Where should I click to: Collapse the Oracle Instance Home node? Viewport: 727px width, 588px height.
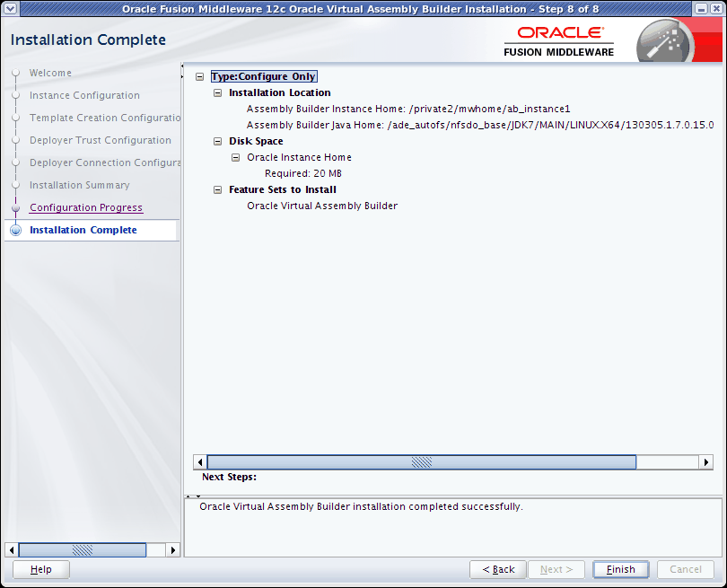(235, 158)
